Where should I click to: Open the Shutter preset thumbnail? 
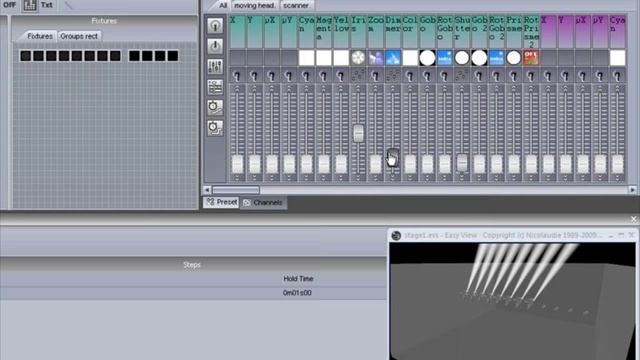click(x=462, y=58)
